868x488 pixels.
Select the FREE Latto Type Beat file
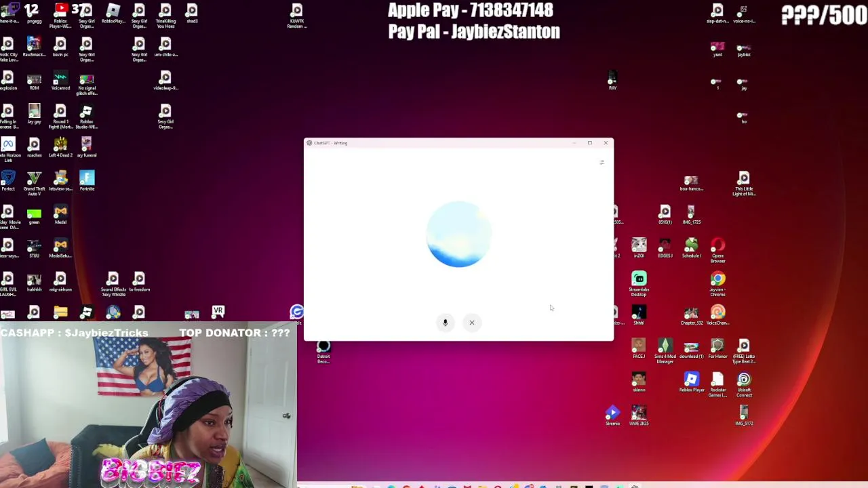(x=744, y=351)
